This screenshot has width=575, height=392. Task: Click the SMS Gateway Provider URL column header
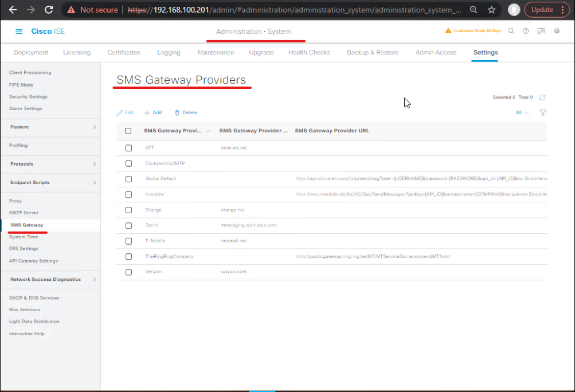pos(333,131)
